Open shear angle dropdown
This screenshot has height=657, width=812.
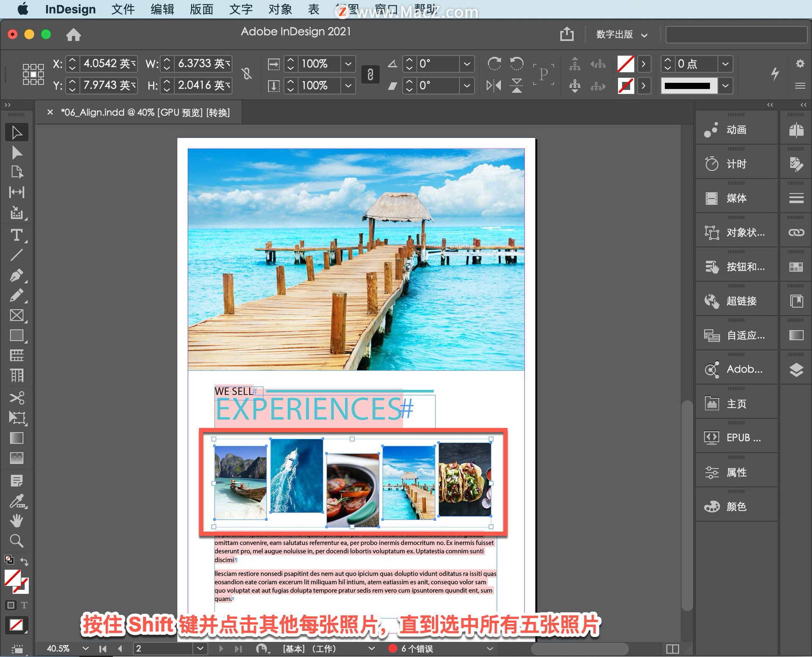click(467, 86)
